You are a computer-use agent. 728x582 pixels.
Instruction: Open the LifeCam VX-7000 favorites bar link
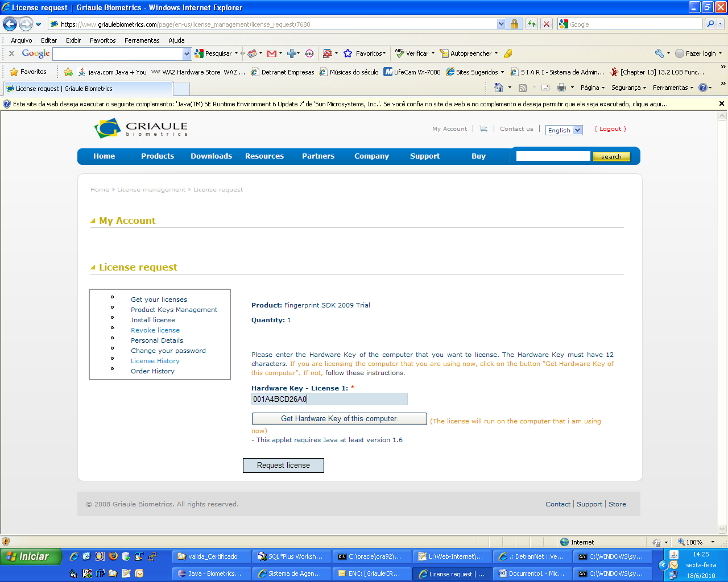tap(412, 72)
